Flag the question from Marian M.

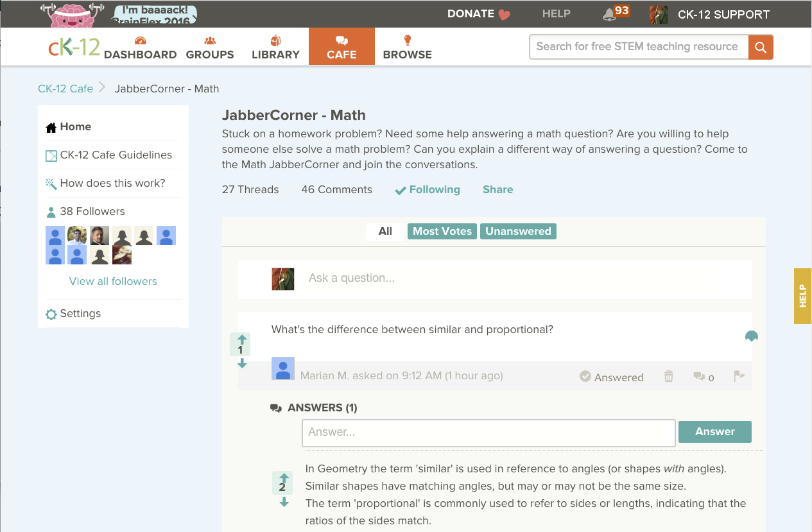click(738, 377)
